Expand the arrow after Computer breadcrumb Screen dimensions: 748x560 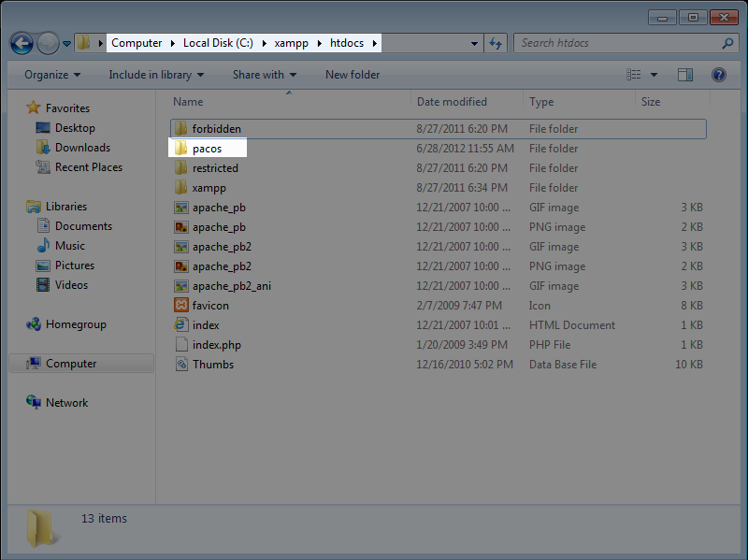pyautogui.click(x=172, y=43)
